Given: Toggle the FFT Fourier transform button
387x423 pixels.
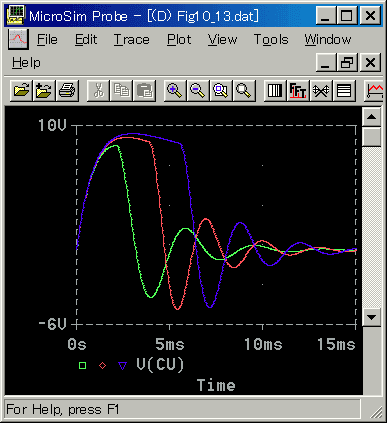Looking at the screenshot, I should [x=298, y=90].
